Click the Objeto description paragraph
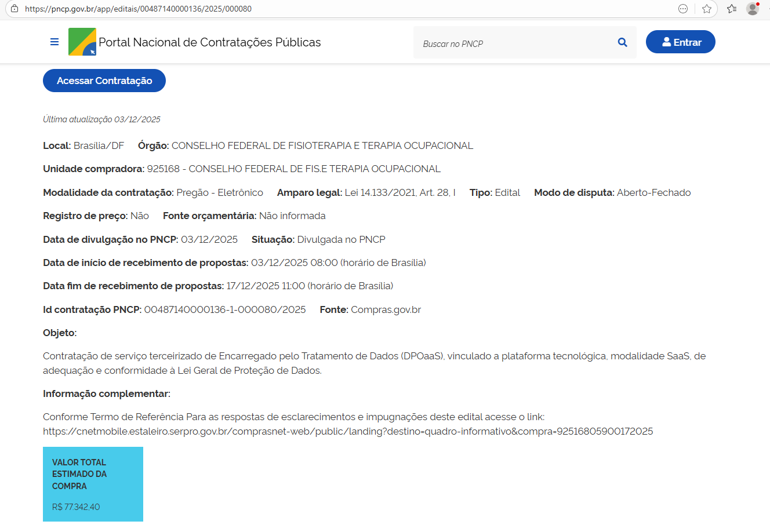 tap(374, 363)
